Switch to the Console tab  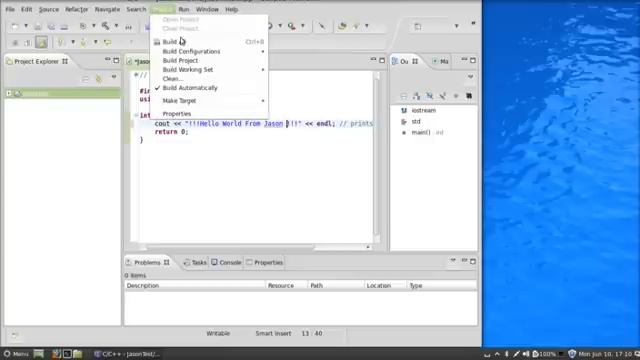pos(226,262)
